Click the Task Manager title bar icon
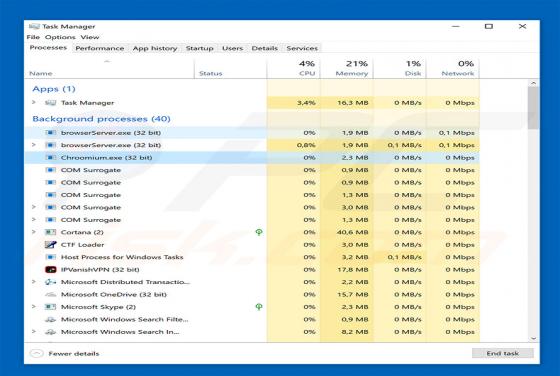Viewport: 560px width, 376px height. click(x=34, y=26)
